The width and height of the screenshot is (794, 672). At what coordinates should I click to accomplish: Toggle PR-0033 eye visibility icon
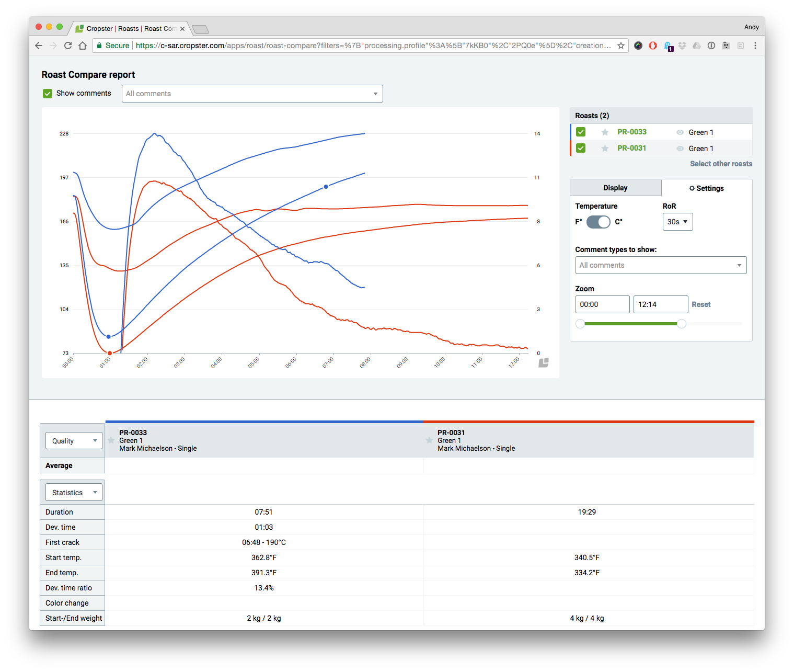(x=680, y=132)
